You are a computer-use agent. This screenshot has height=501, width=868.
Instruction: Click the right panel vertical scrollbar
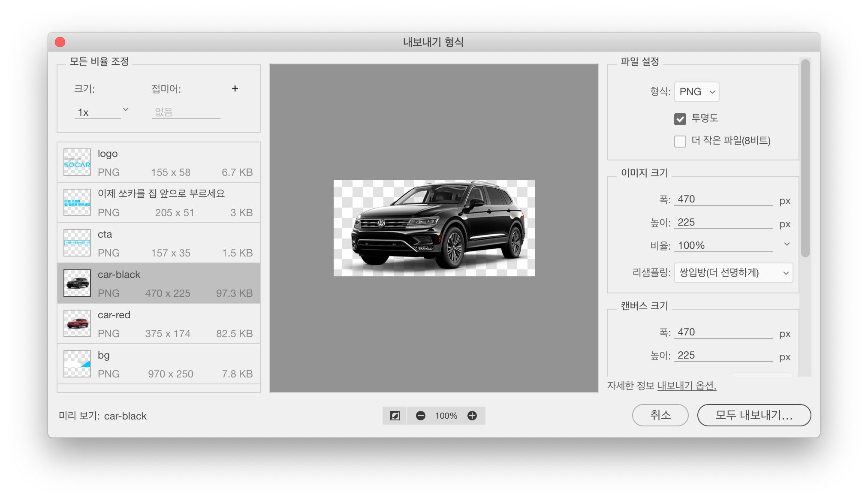point(805,159)
